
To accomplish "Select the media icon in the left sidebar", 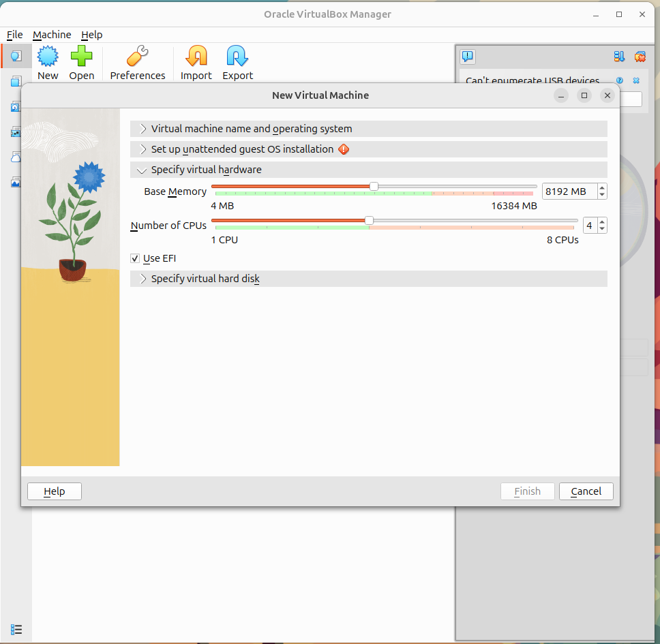I will point(16,182).
